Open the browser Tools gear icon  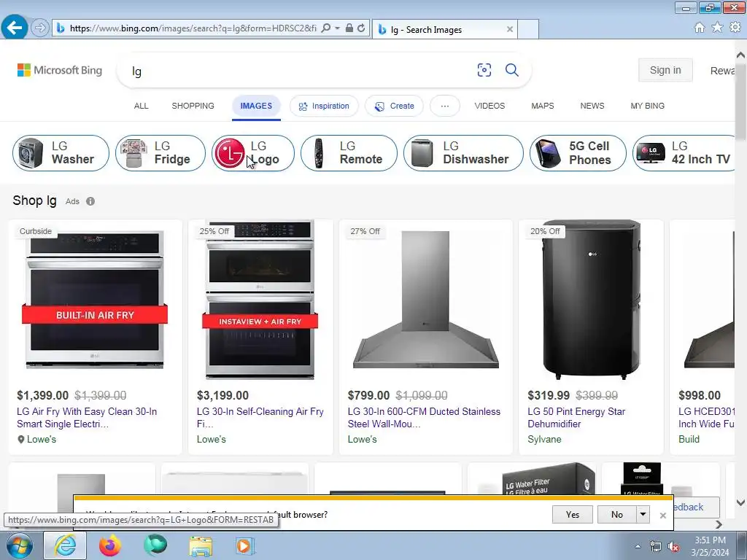pyautogui.click(x=735, y=28)
